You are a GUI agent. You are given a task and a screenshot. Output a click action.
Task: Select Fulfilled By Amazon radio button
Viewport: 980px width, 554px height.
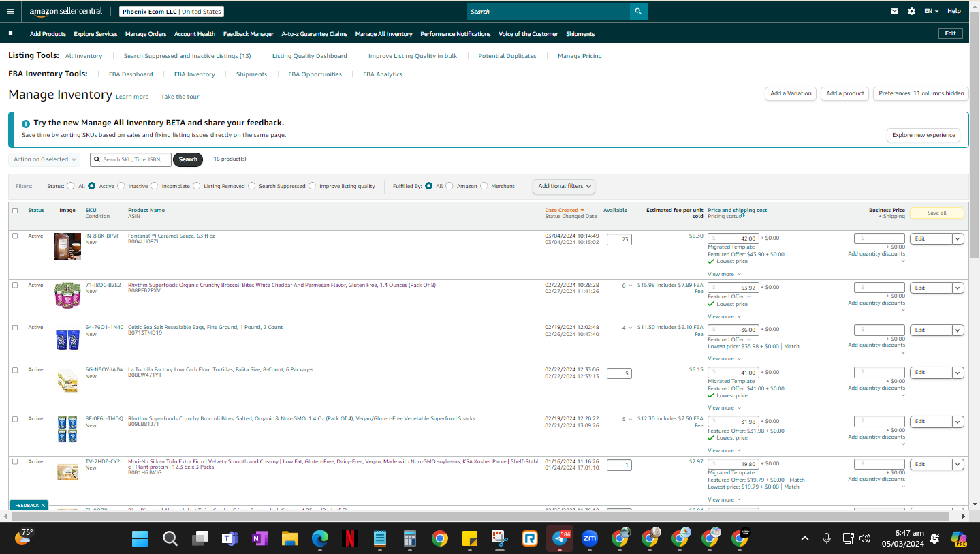[x=449, y=185]
